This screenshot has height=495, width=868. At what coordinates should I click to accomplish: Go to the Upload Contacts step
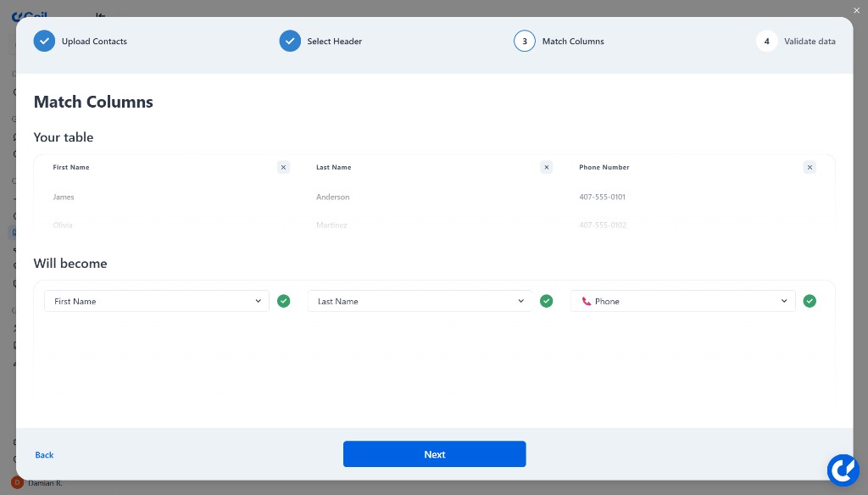[x=94, y=41]
